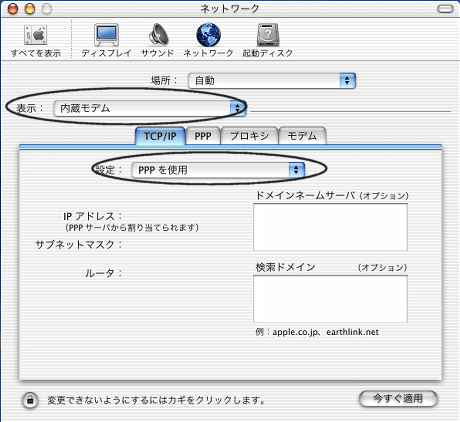Click the ネットワーク window title text
Viewport: 460px width, 422px height.
[x=230, y=8]
